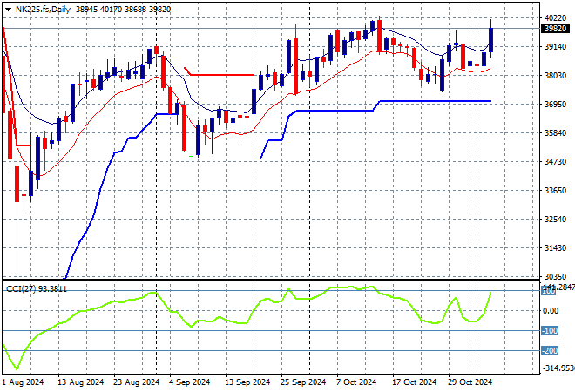Click the 7 Oct 2024 date label
This screenshot has width=575, height=392.
tap(356, 382)
